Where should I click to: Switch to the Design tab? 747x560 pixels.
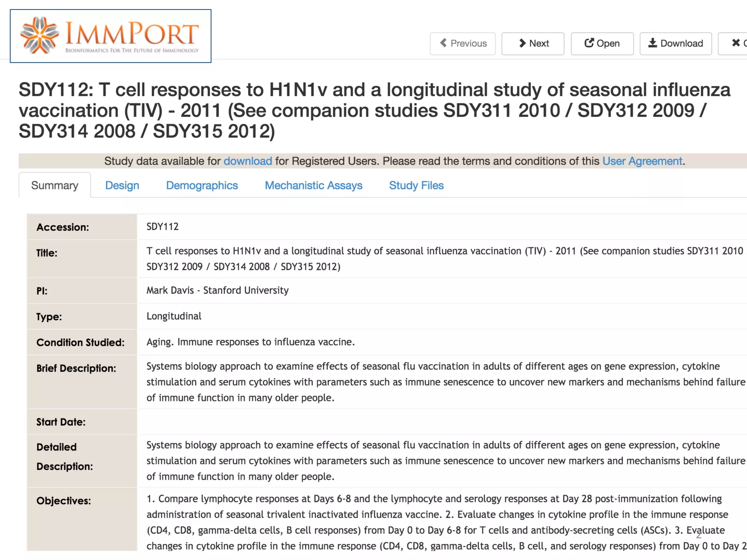tap(122, 186)
